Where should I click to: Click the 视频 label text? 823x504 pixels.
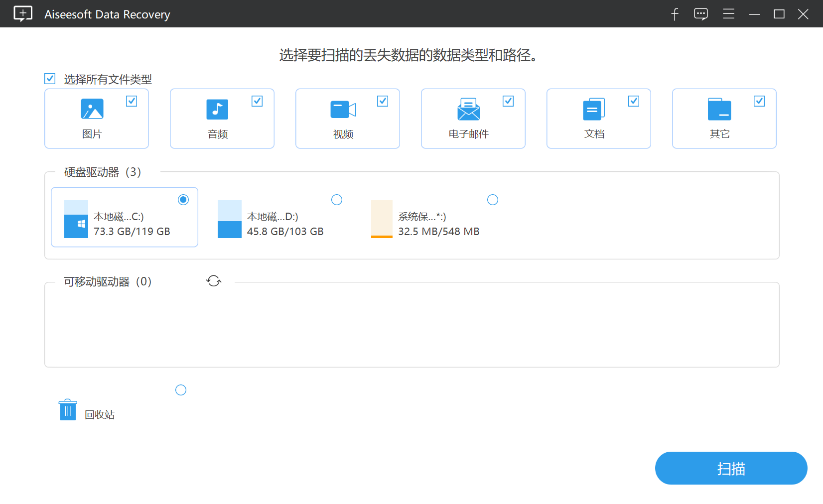343,134
